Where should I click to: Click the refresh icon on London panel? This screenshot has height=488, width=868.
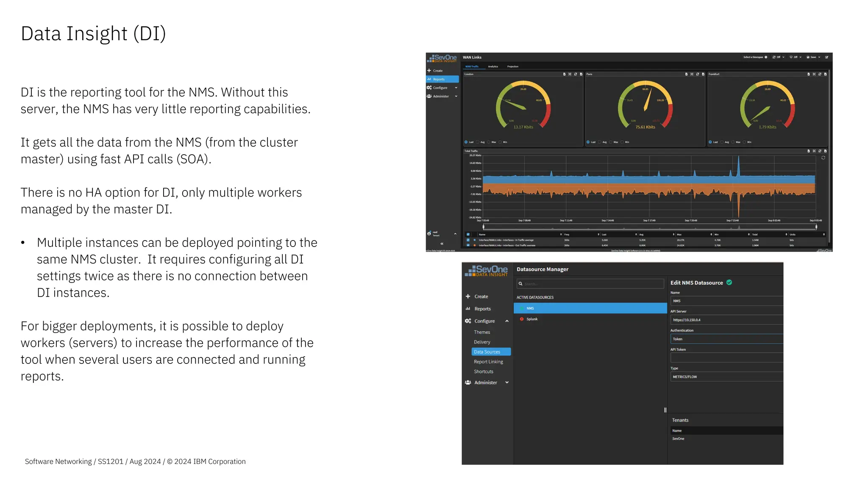coord(576,74)
